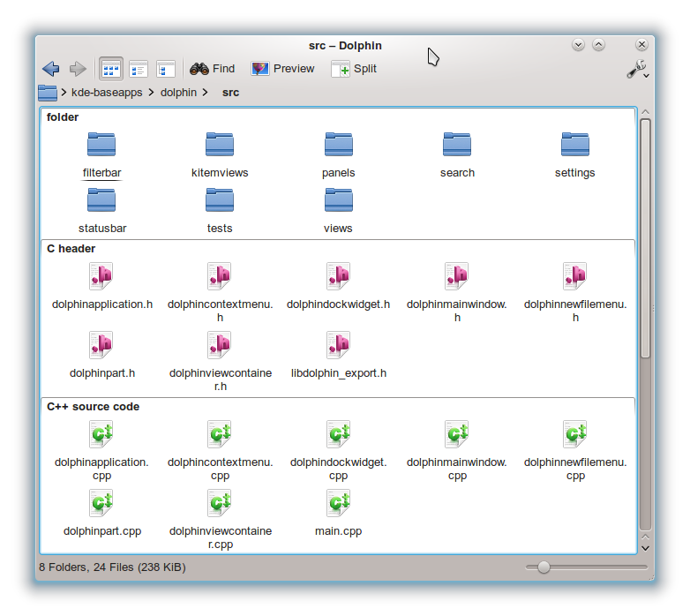
Task: Click the 'folder' group heading
Action: coord(63,117)
